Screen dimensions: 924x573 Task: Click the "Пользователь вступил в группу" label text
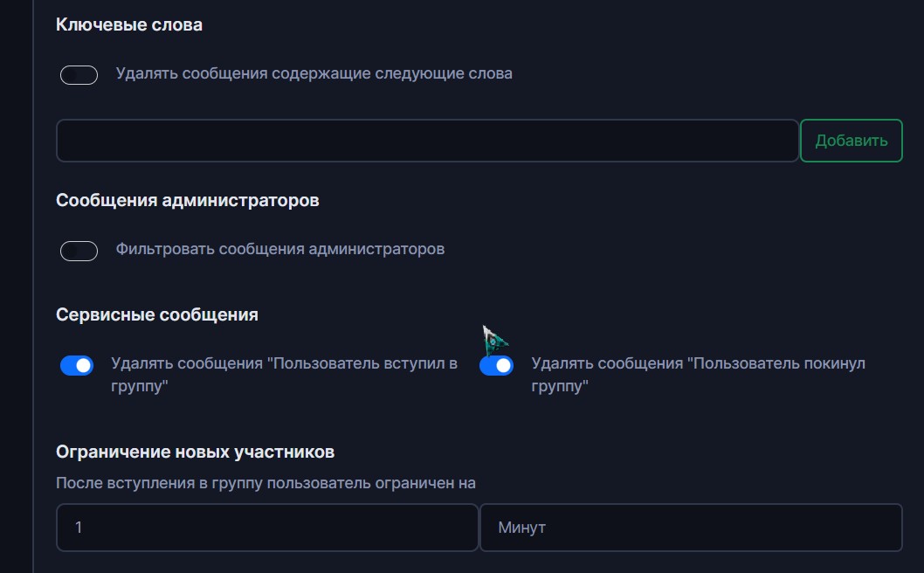tap(284, 375)
